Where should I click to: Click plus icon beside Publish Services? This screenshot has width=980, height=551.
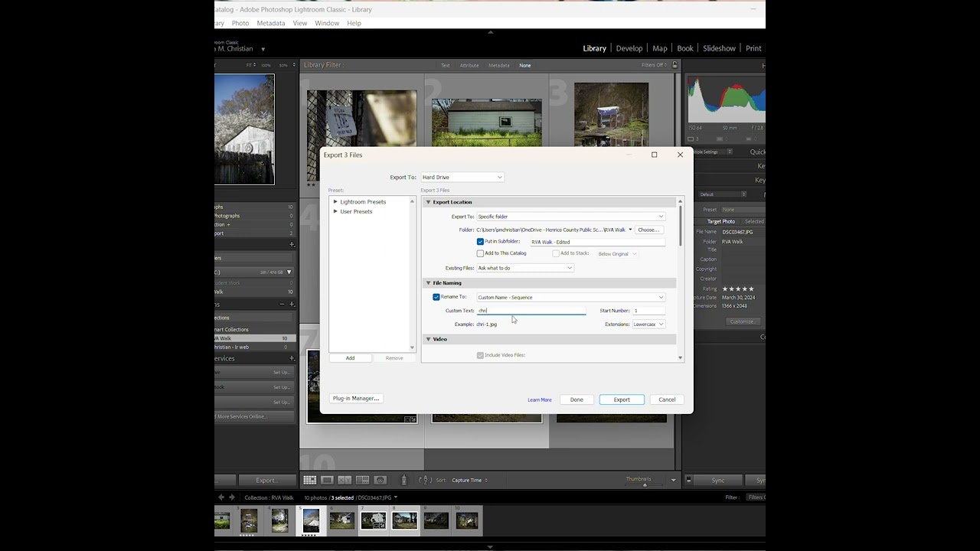[292, 358]
